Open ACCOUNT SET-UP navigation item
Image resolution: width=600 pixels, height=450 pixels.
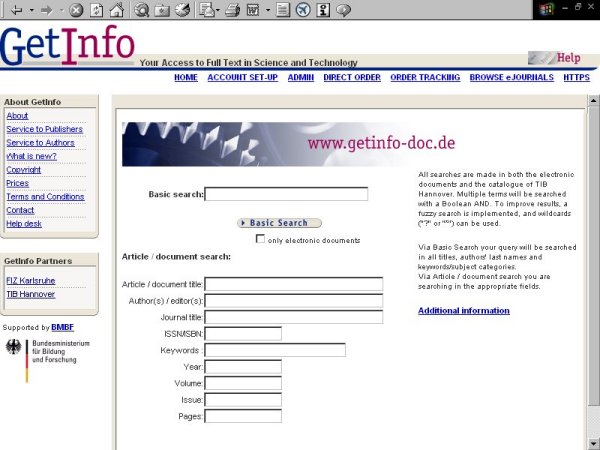pyautogui.click(x=243, y=77)
